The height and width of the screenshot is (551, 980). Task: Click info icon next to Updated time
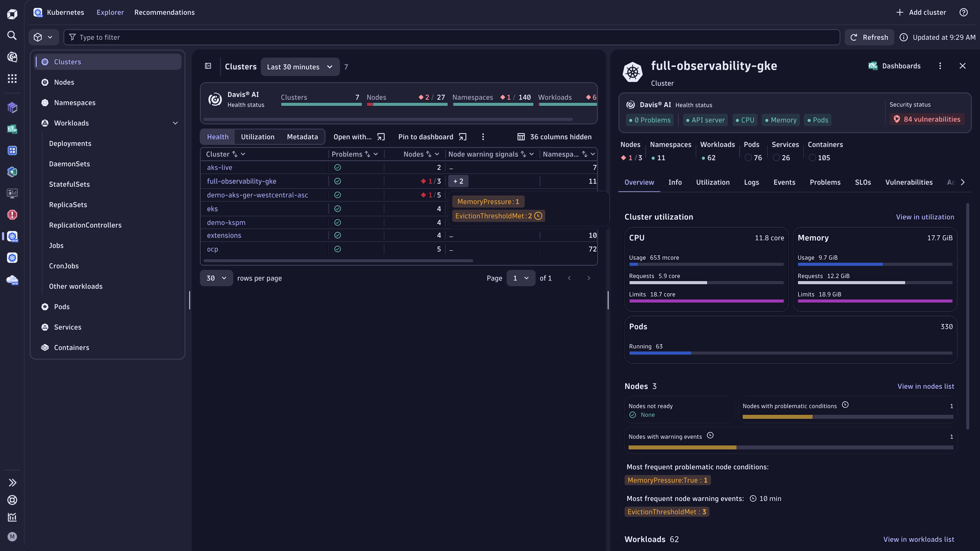[x=903, y=37]
